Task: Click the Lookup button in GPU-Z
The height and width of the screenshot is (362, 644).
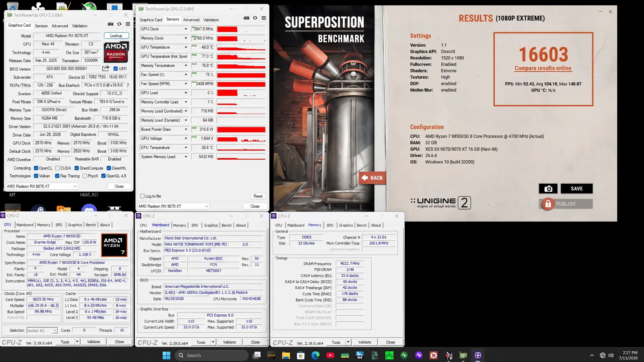Action: 116,36
